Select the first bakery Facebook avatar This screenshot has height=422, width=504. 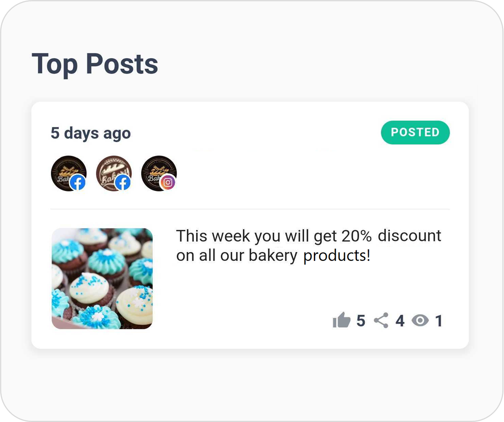click(69, 174)
